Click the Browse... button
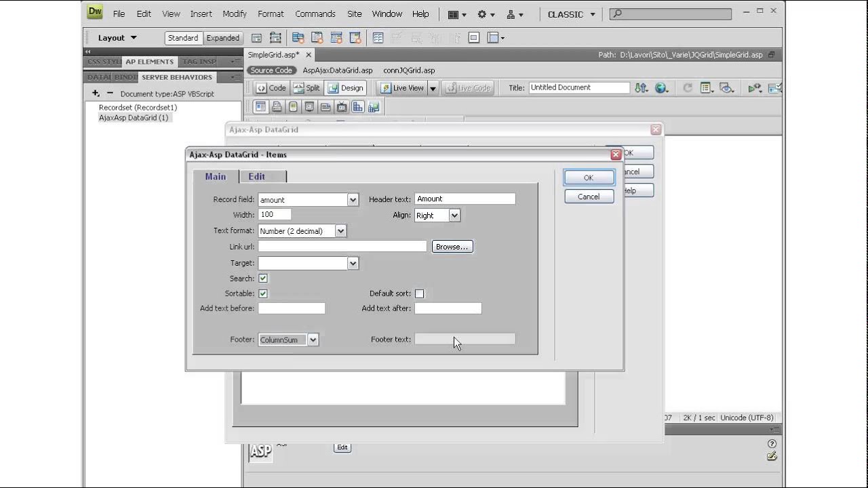 point(452,247)
